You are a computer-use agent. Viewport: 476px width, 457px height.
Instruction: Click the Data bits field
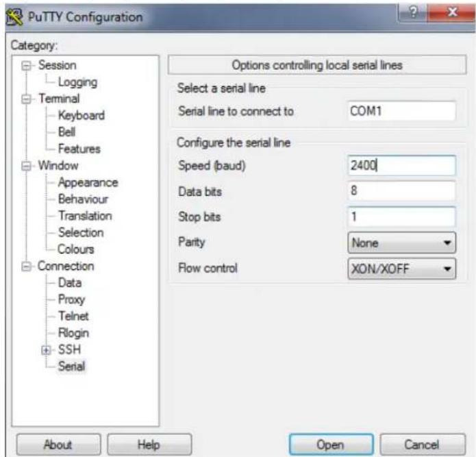[401, 190]
